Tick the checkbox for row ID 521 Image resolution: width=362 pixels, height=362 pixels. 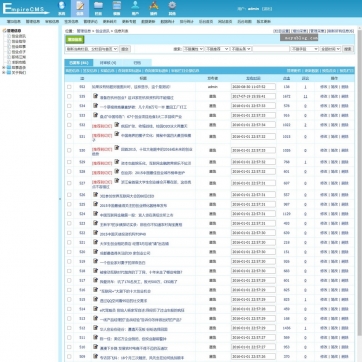tap(69, 242)
